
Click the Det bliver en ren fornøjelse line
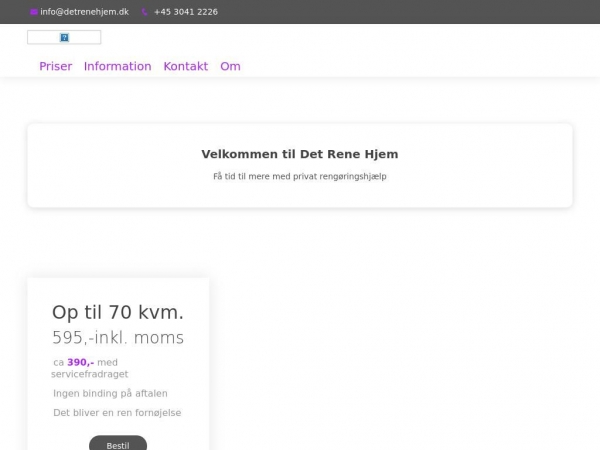point(117,412)
